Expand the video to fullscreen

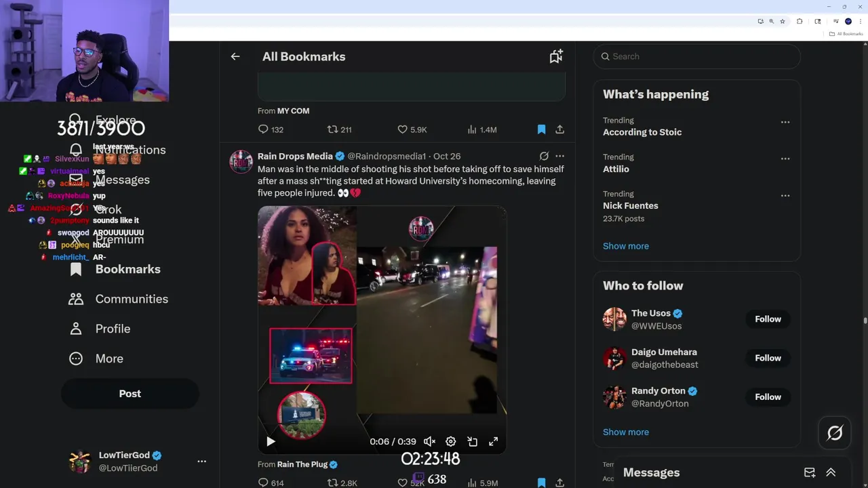point(494,441)
